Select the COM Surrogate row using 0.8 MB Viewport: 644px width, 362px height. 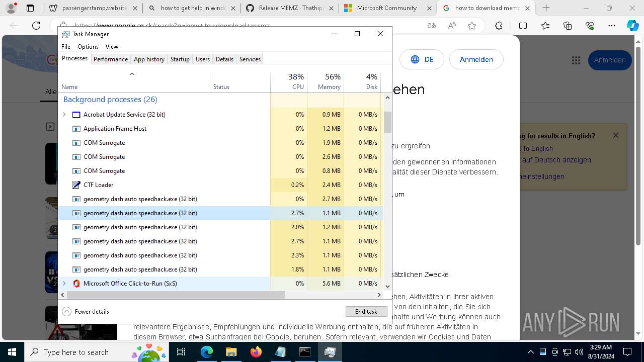pos(220,171)
